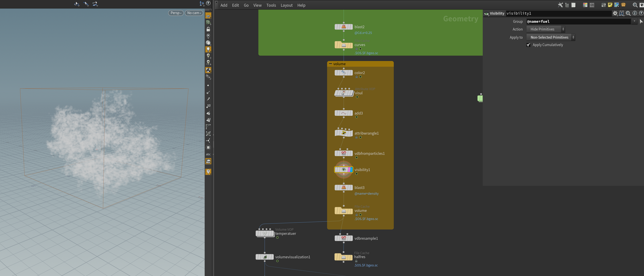
Task: Click the network tools wrench icon
Action: click(560, 5)
